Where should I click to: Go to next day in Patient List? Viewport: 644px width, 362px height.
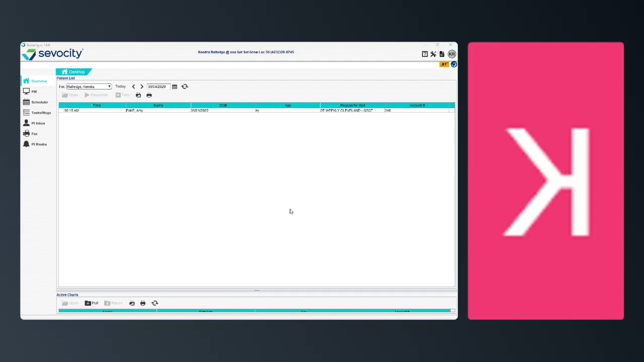(x=142, y=87)
